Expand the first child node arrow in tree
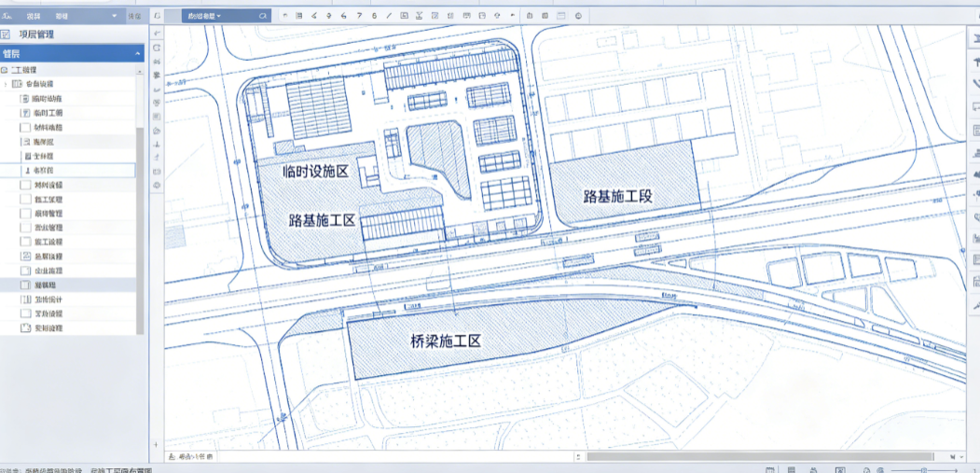 click(x=6, y=84)
